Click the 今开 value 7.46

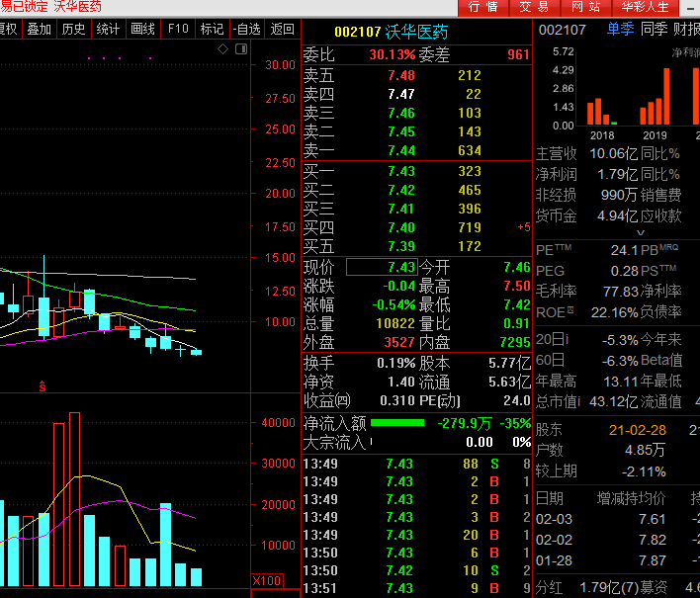point(517,267)
